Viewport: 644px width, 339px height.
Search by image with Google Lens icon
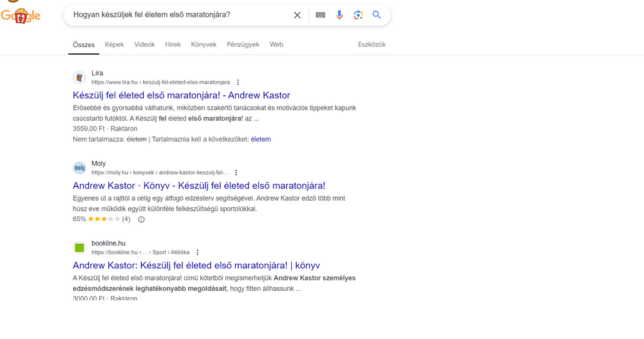pyautogui.click(x=358, y=15)
